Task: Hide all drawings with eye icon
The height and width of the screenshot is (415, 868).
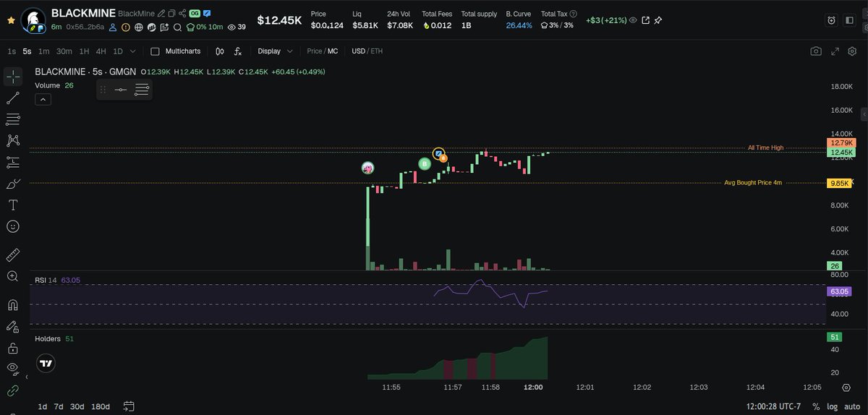Action: point(13,369)
